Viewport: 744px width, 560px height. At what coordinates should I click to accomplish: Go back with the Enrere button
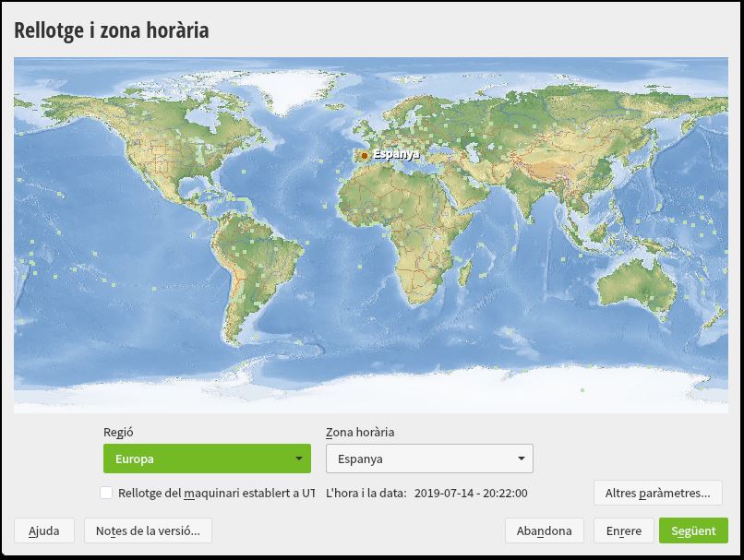click(x=623, y=530)
